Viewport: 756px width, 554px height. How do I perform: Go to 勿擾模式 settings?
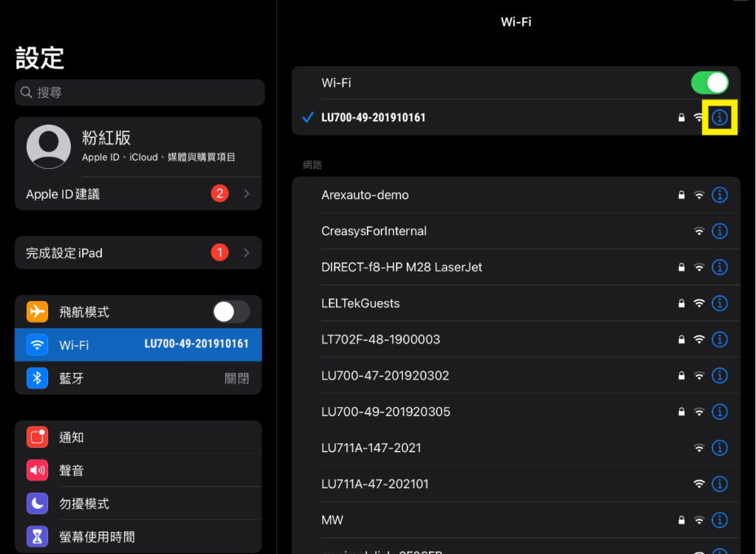[x=138, y=504]
